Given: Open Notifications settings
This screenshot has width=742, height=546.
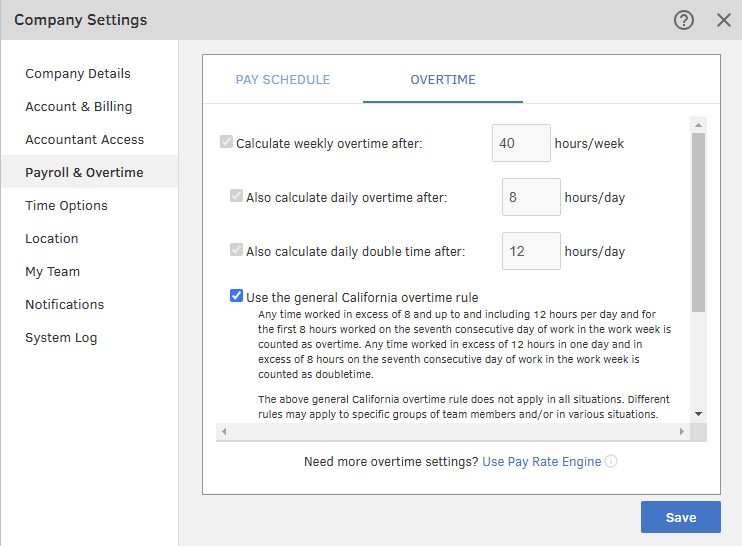Looking at the screenshot, I should coord(65,304).
